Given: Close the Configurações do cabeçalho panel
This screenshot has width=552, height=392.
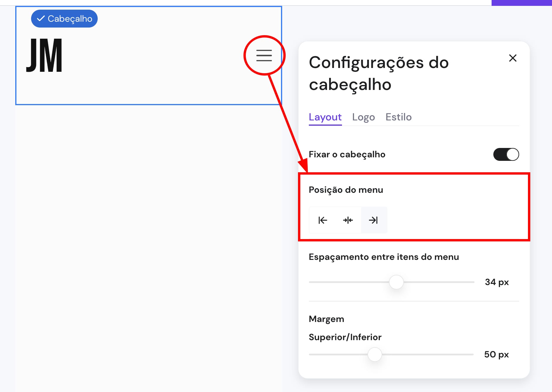Looking at the screenshot, I should pos(513,58).
